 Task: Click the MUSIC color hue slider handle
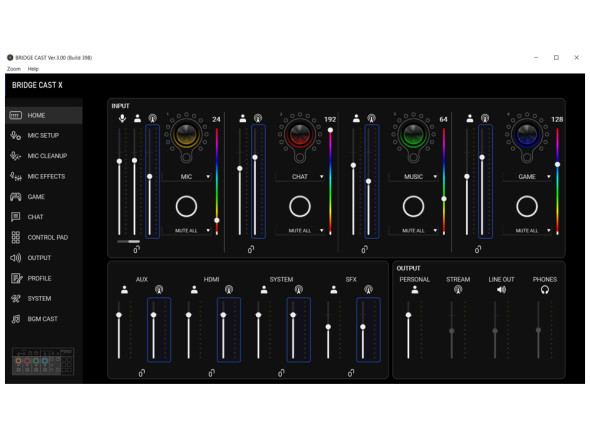point(444,199)
